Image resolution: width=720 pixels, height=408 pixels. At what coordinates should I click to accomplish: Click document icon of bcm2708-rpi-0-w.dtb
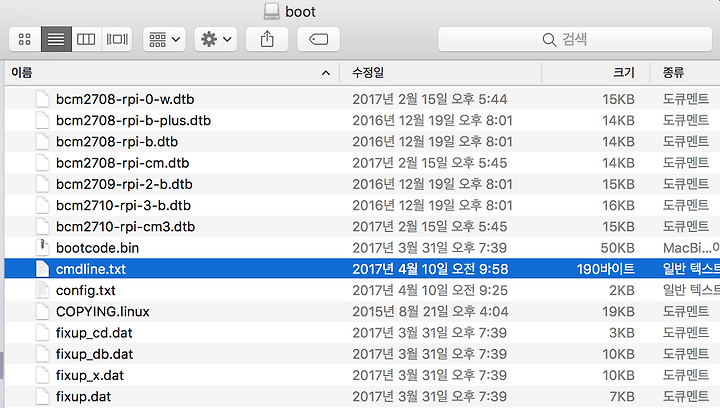pyautogui.click(x=42, y=99)
